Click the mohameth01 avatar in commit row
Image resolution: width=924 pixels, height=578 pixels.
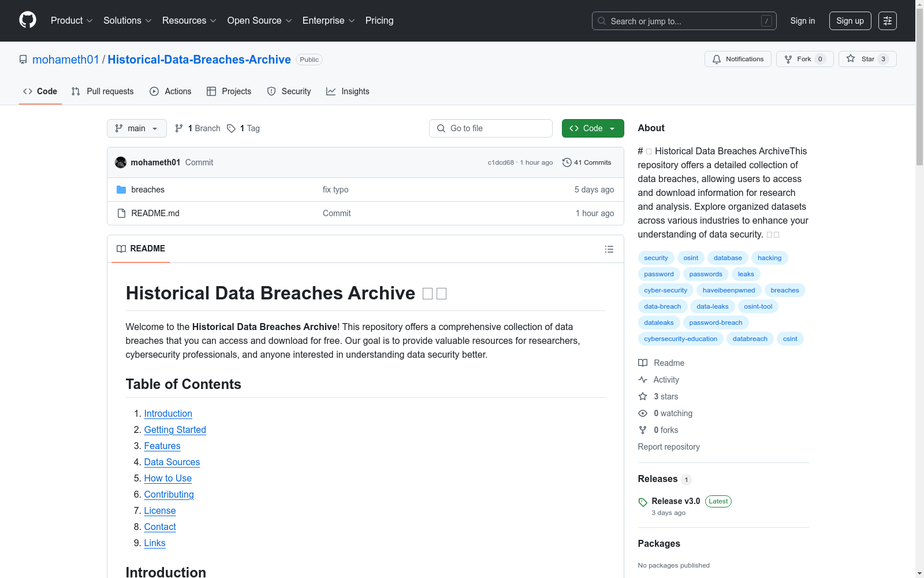(x=121, y=162)
